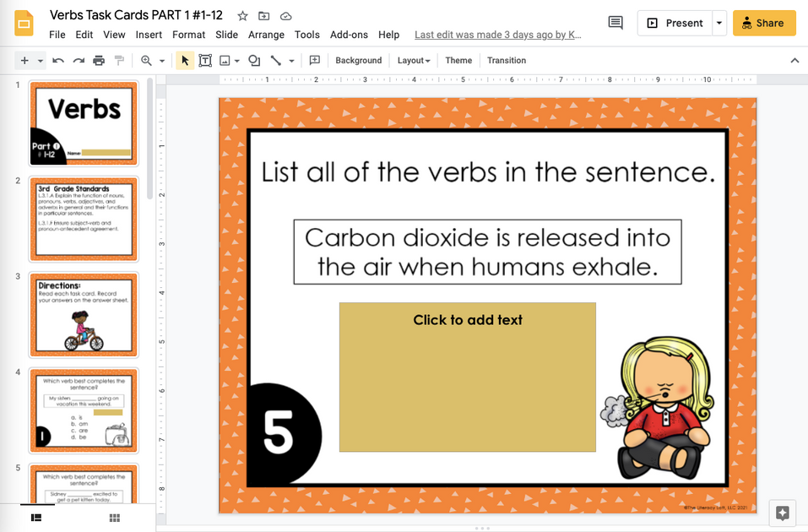Undo the last action
Screen dimensions: 808x532
[x=56, y=60]
